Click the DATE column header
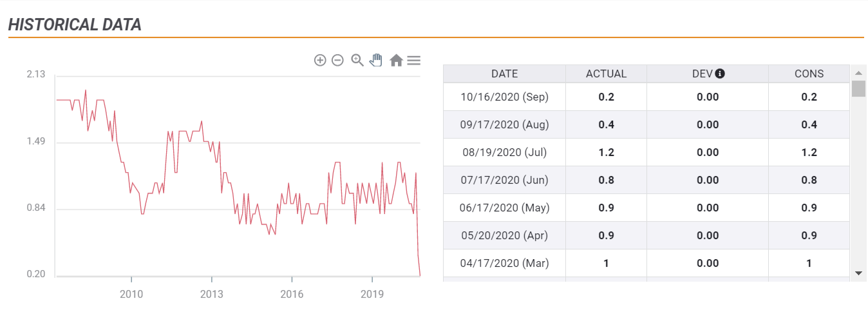The height and width of the screenshot is (330, 868). pos(504,73)
